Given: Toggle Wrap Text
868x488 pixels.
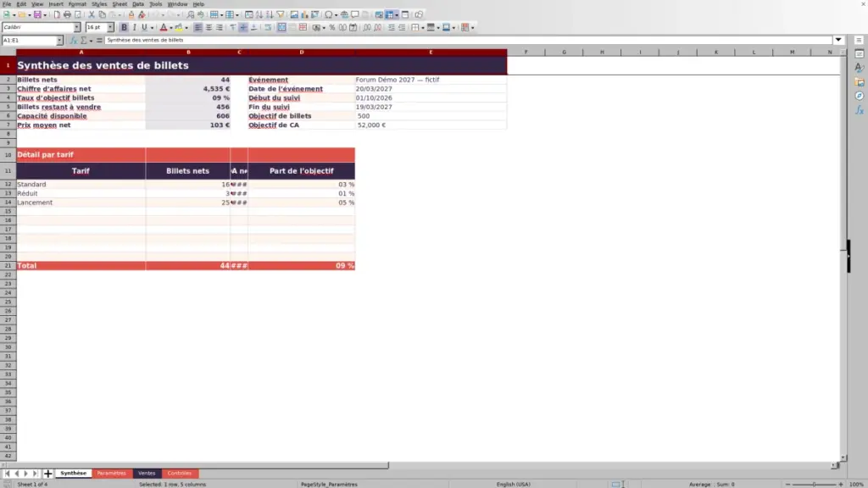Looking at the screenshot, I should (x=268, y=28).
